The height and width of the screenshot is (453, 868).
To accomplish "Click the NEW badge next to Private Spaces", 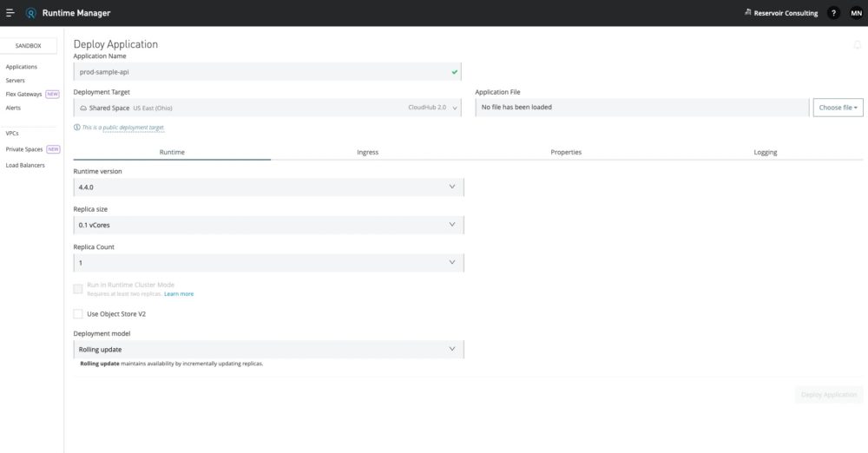I will coord(53,149).
